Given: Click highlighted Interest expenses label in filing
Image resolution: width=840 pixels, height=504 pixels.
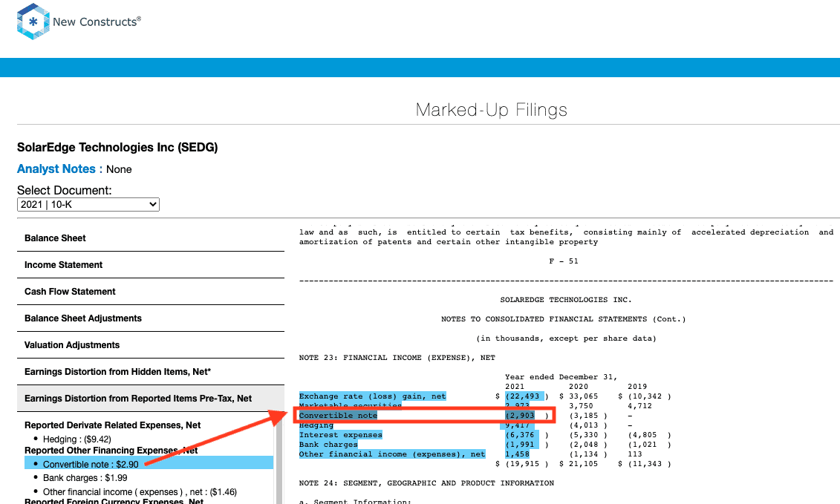Looking at the screenshot, I should (x=341, y=435).
